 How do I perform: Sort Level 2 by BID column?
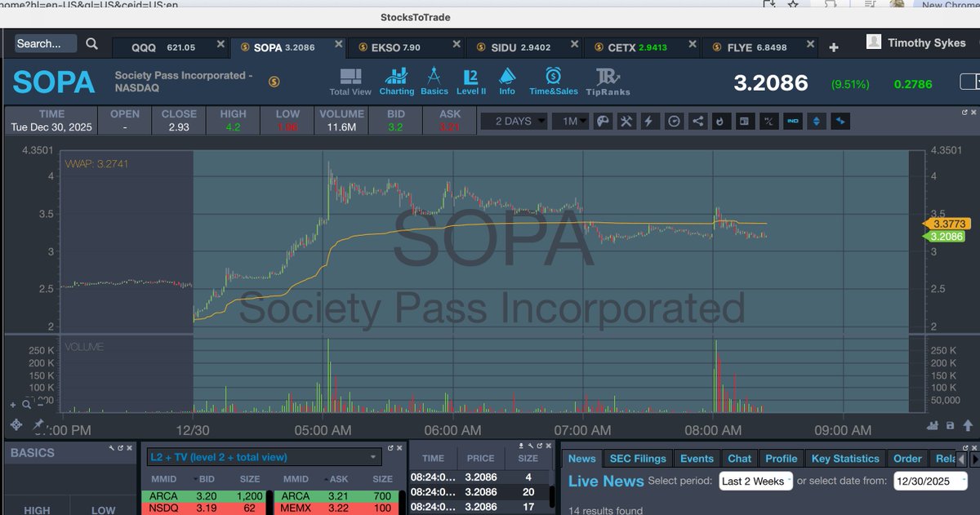(x=205, y=479)
